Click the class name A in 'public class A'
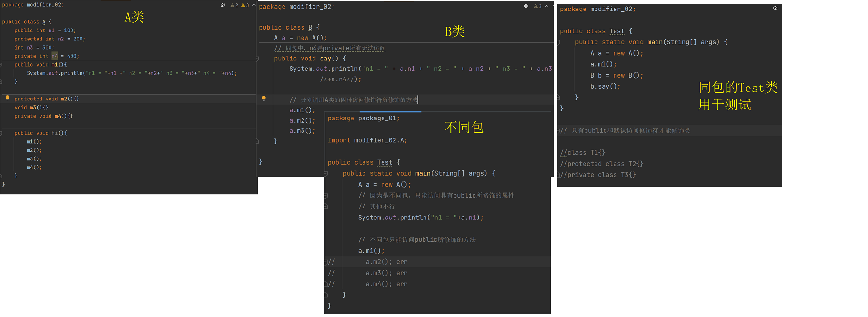This screenshot has height=317, width=868. click(44, 22)
